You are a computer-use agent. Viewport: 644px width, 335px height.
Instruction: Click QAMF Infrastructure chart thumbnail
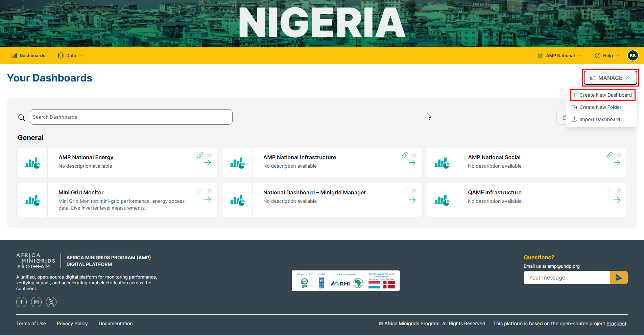(442, 200)
